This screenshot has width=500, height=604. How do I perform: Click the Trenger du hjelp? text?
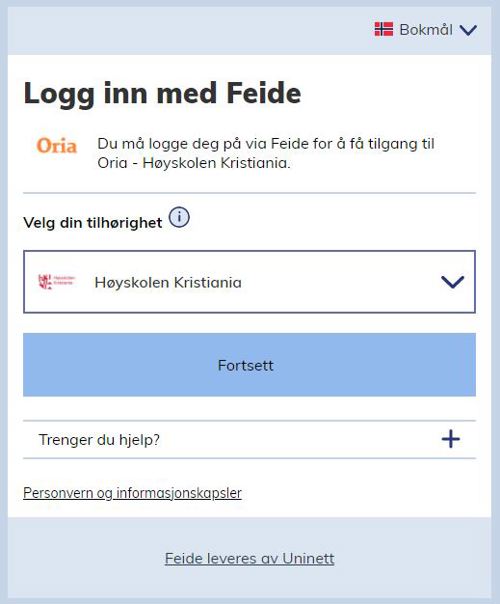tap(99, 440)
